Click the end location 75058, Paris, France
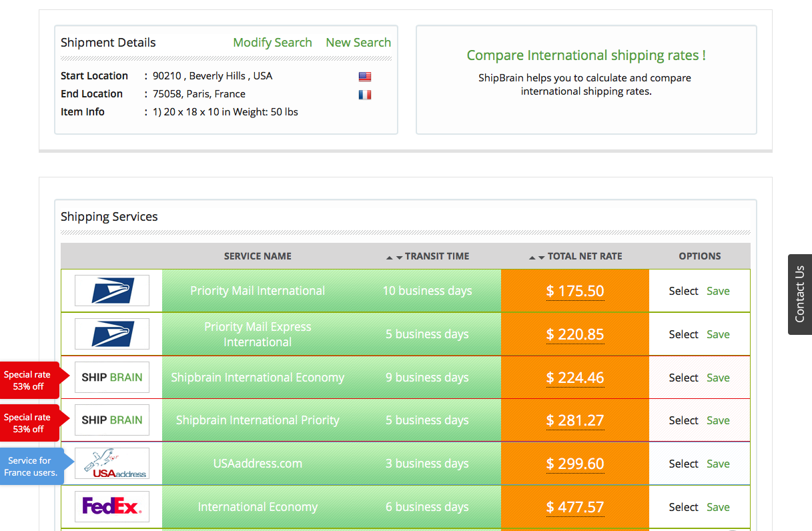This screenshot has width=812, height=531. (x=199, y=94)
